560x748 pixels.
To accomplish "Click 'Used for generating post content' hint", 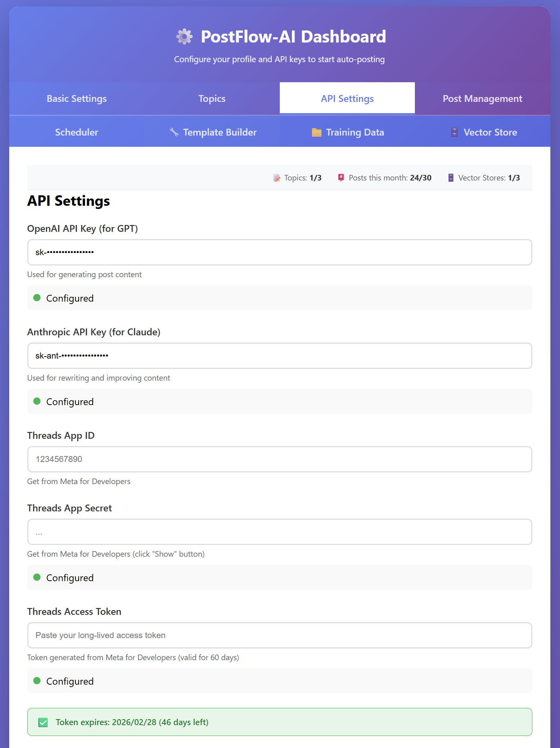I will (85, 274).
